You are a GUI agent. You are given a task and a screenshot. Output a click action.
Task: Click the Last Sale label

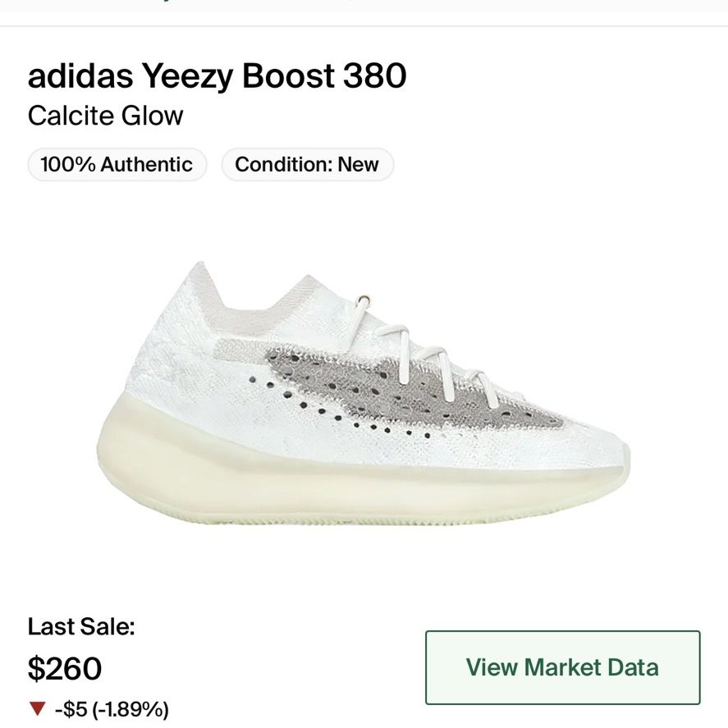click(x=81, y=626)
